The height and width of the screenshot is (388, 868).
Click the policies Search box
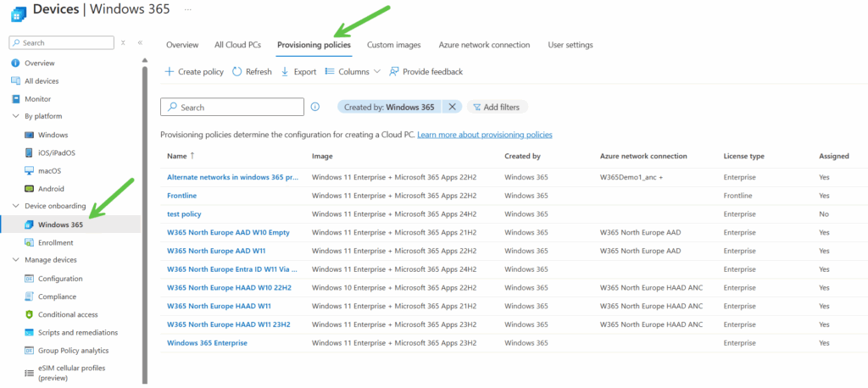point(232,107)
